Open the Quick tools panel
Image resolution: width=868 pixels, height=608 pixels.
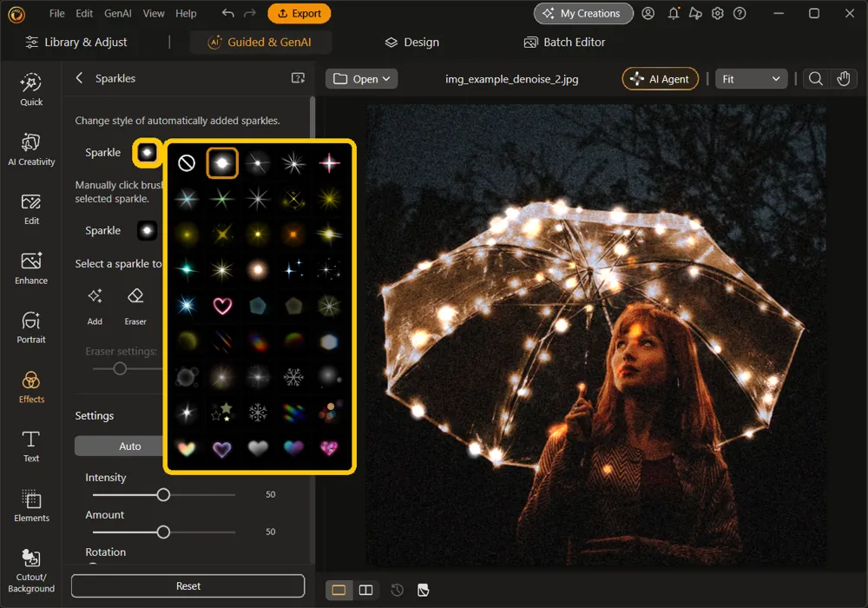[x=31, y=89]
